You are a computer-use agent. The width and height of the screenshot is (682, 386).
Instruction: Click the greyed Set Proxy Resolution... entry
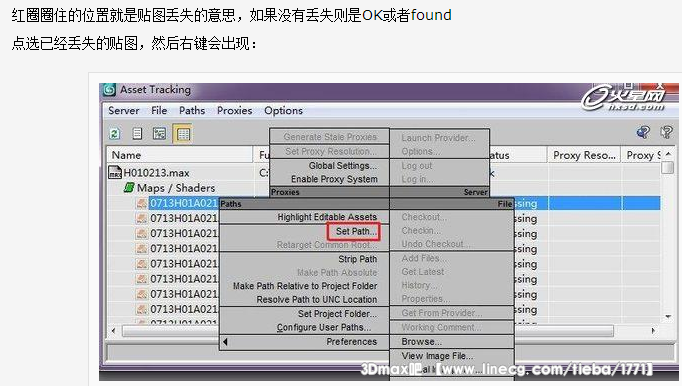331,151
